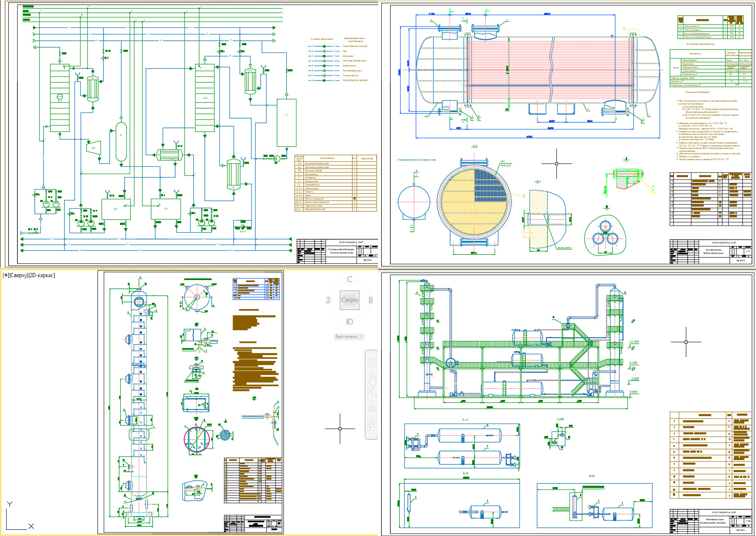Click the 1:15 scale value in title block
Viewport: 756px width, 536px height.
click(748, 251)
